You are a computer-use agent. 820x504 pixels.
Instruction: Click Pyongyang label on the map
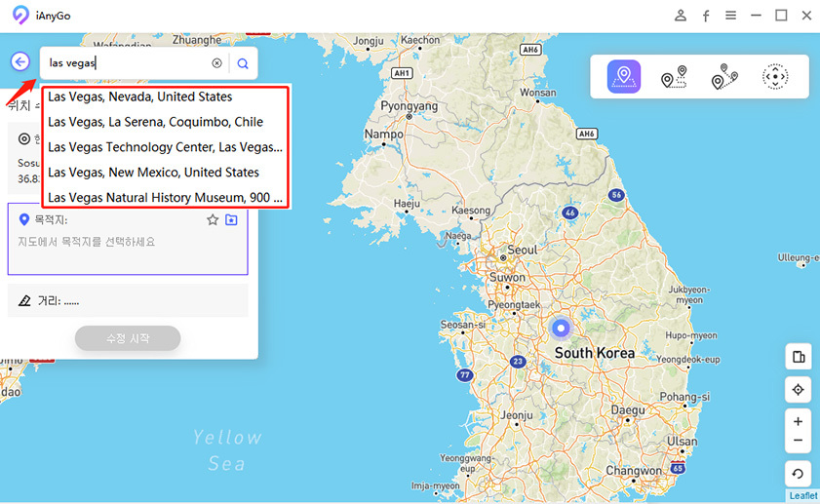point(409,105)
